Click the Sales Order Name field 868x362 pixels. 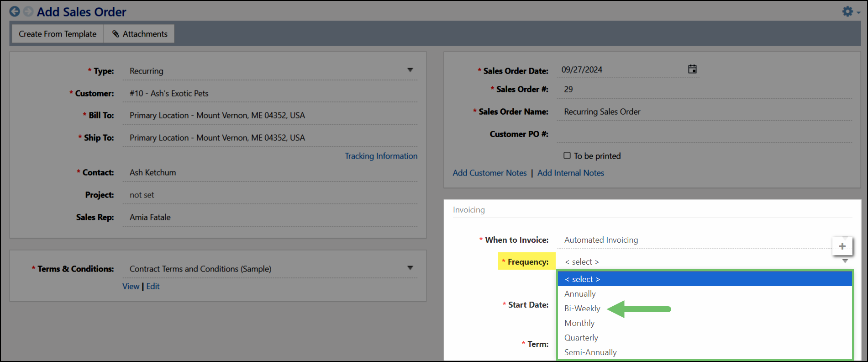pos(705,112)
